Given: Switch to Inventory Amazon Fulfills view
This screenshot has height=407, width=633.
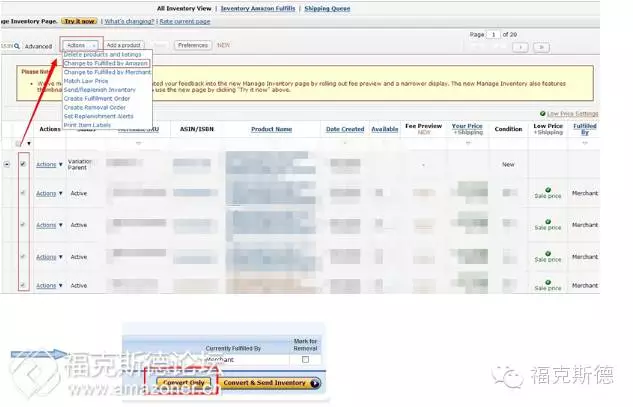Looking at the screenshot, I should [x=258, y=8].
